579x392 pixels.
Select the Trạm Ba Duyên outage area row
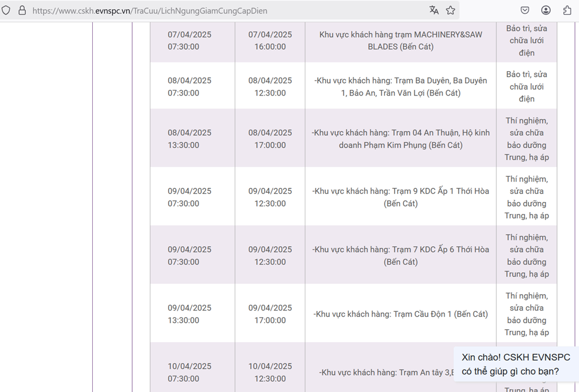tap(400, 87)
